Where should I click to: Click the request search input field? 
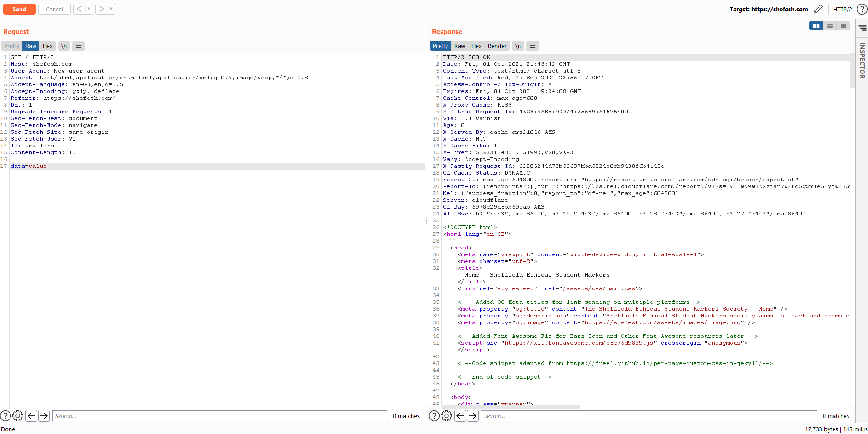[220, 416]
